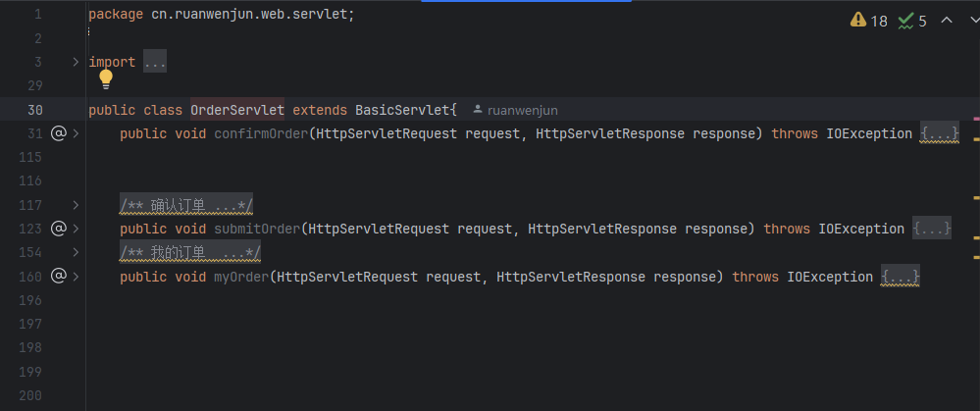This screenshot has height=411, width=980.
Task: Click the yellow lightbulb quick-fix icon
Action: click(105, 79)
